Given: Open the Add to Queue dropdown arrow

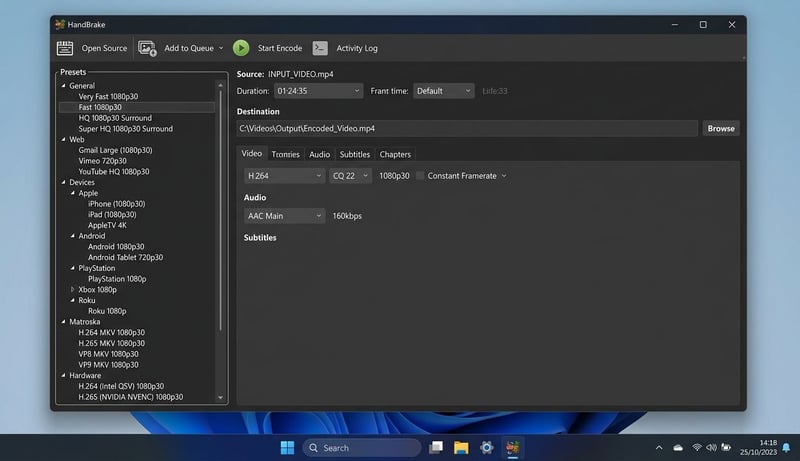Looking at the screenshot, I should [x=221, y=48].
